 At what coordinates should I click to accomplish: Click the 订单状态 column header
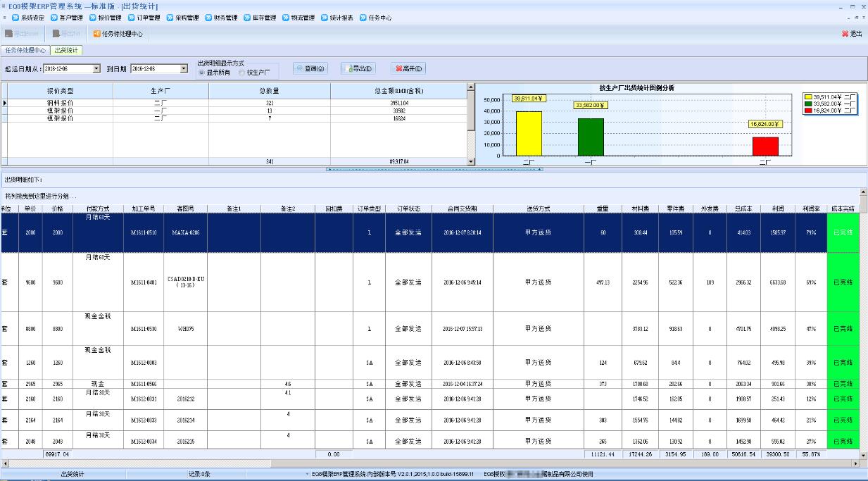[408, 209]
